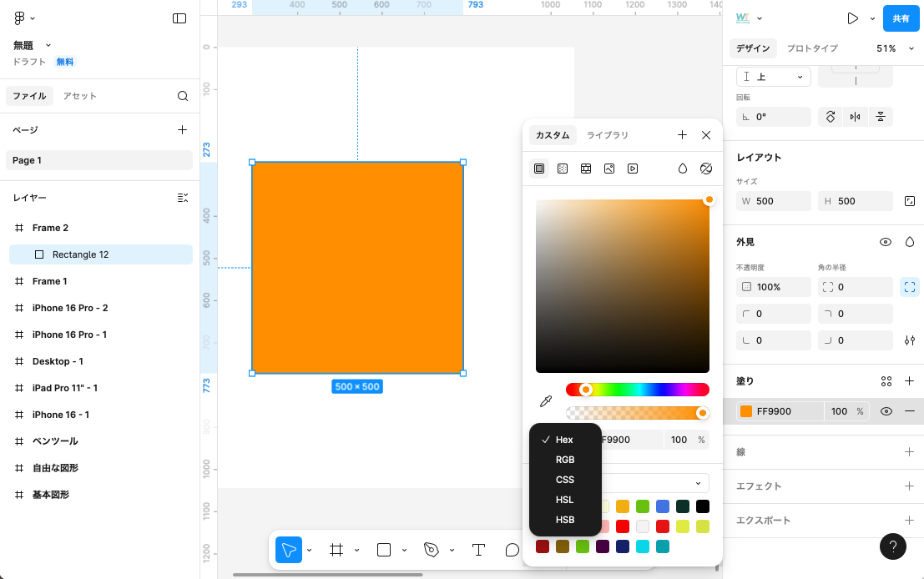Select the Text tool

(478, 549)
